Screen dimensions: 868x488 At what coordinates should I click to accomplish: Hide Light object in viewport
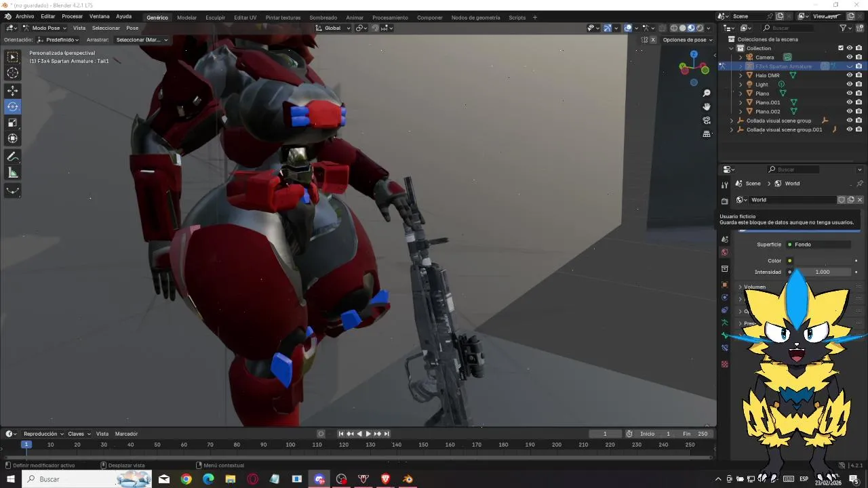(x=850, y=84)
